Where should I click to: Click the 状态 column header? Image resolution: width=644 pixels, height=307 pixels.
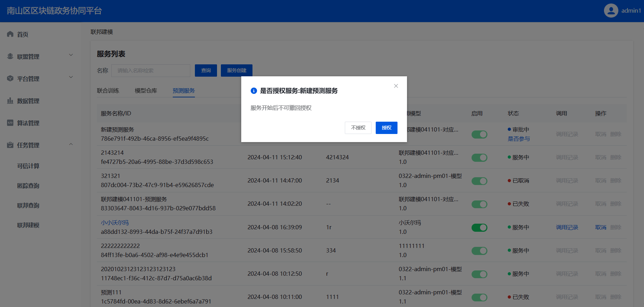513,114
